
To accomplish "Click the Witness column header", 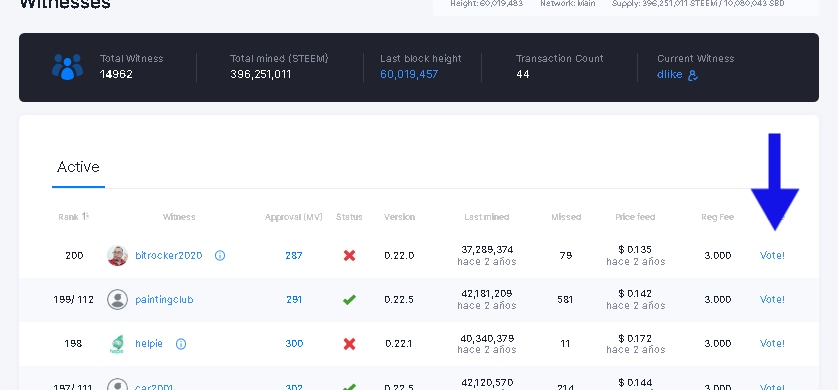I will point(179,217).
